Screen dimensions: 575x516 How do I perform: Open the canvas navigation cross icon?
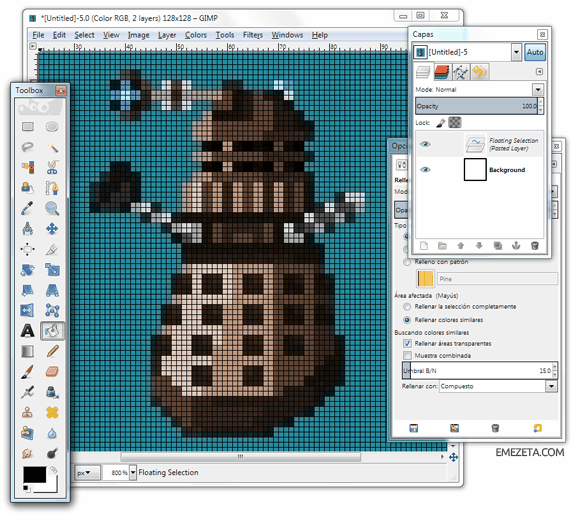point(454,457)
